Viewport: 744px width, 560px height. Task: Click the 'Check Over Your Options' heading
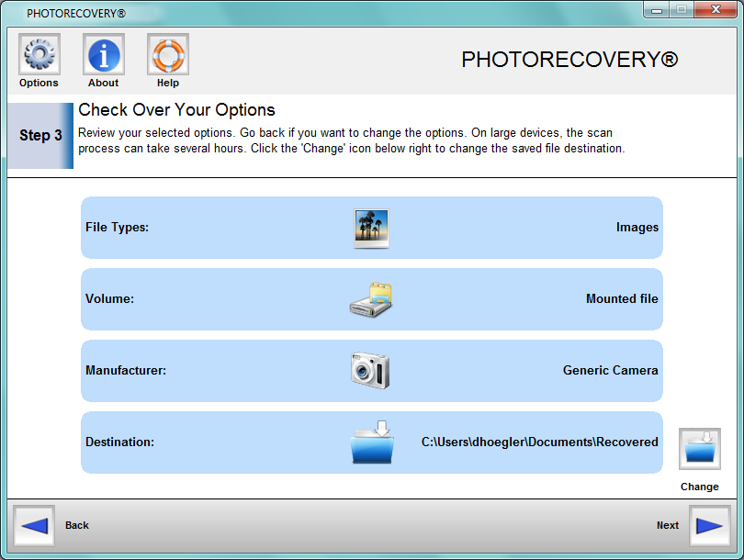(176, 110)
